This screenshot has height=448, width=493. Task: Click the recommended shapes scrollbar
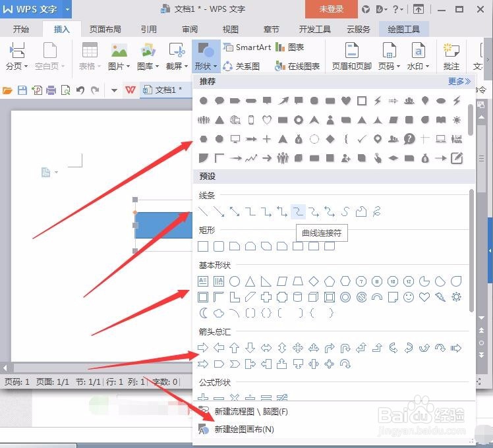coord(471,119)
